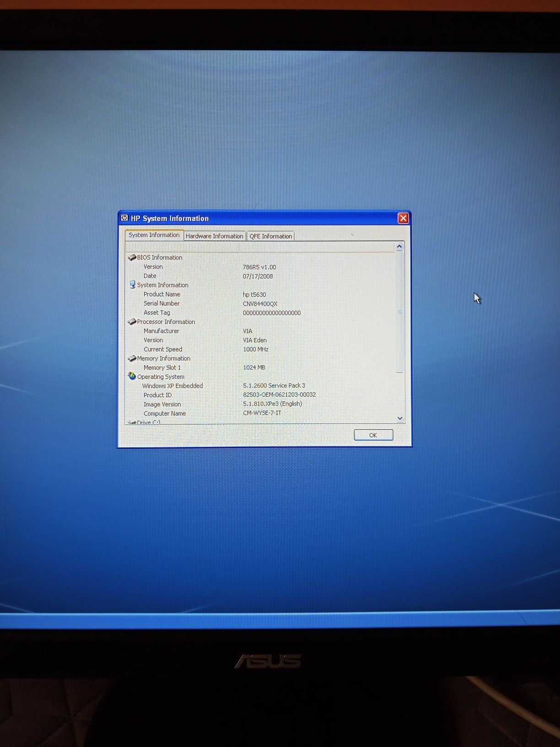Click Product ID 82503-OEM-0621203-00032

tap(279, 395)
